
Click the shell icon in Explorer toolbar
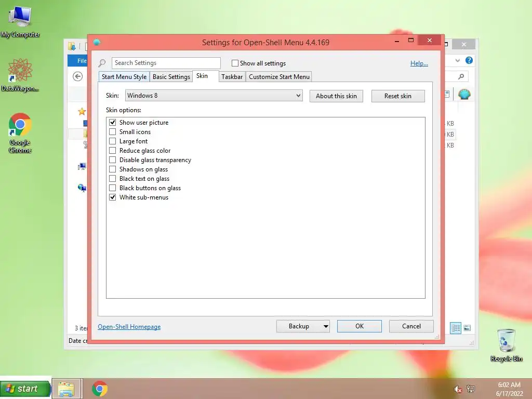coord(464,94)
